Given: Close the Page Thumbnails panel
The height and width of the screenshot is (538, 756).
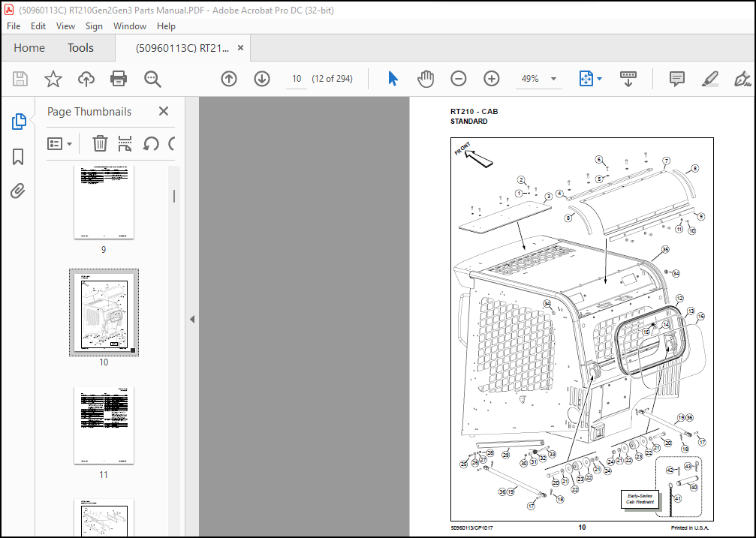Looking at the screenshot, I should (164, 111).
